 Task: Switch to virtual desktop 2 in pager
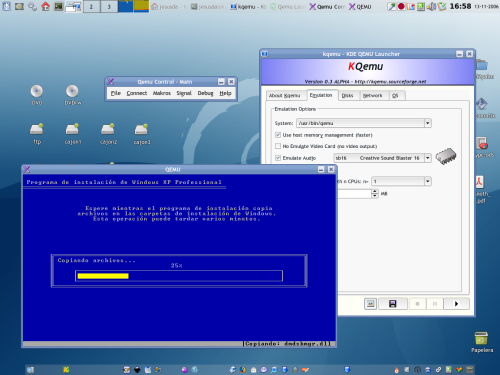pyautogui.click(x=91, y=6)
